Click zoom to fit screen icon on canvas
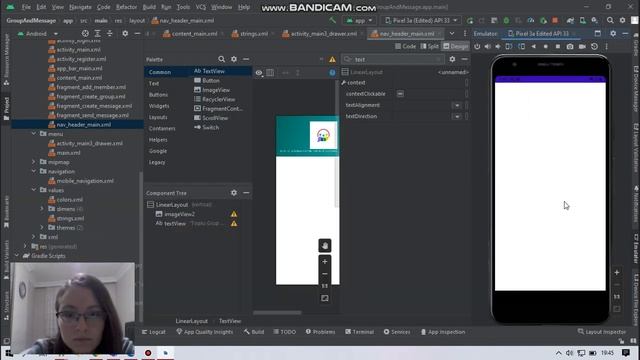Image resolution: width=640 pixels, height=360 pixels. click(325, 298)
